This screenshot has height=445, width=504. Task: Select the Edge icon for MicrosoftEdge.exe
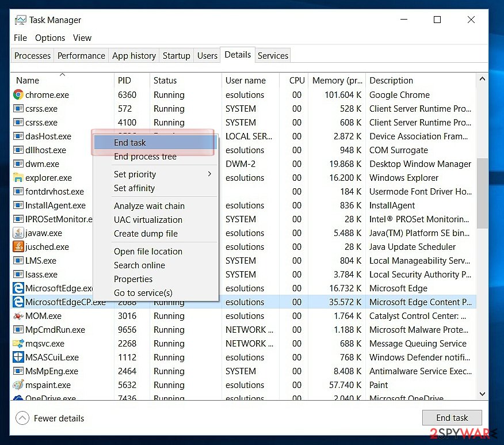(18, 288)
